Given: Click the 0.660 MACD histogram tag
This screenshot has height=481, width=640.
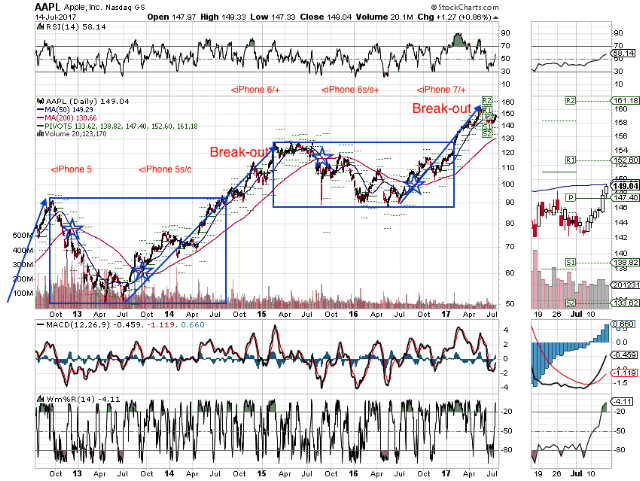Looking at the screenshot, I should 623,324.
